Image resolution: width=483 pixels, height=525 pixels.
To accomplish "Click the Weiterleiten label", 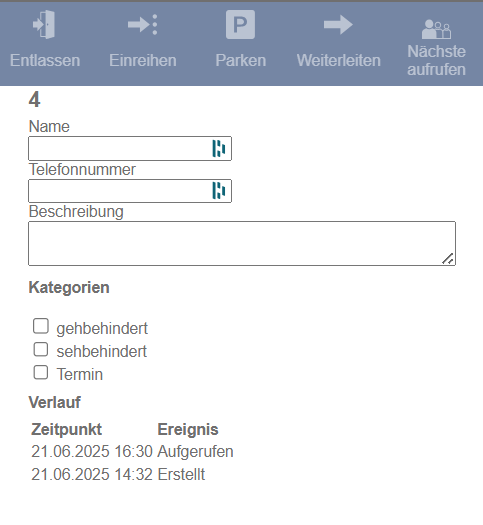I will (x=338, y=61).
